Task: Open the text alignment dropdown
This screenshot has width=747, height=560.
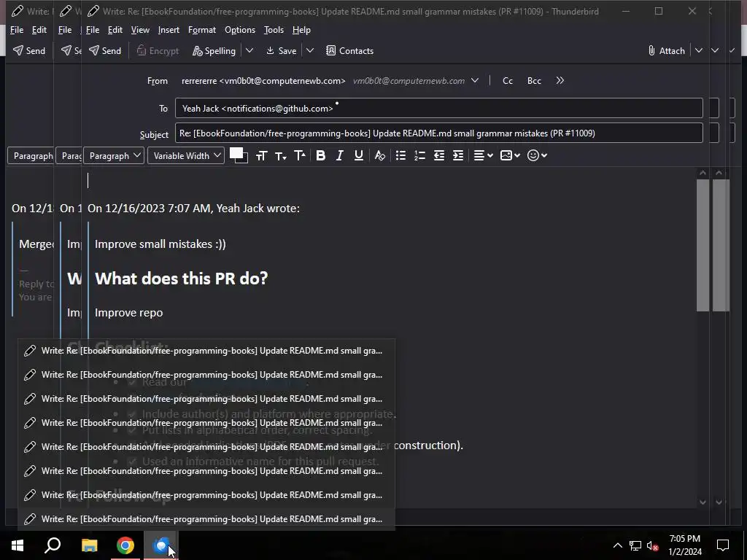Action: (483, 156)
